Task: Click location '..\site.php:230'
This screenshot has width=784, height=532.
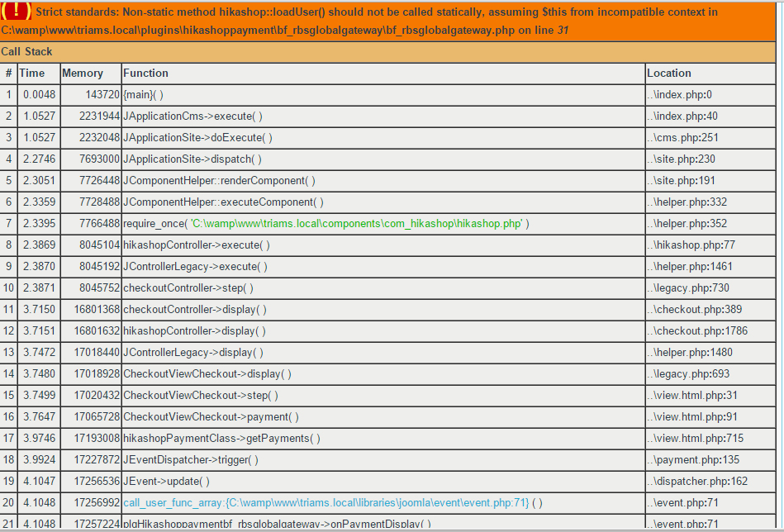Action: [x=681, y=159]
